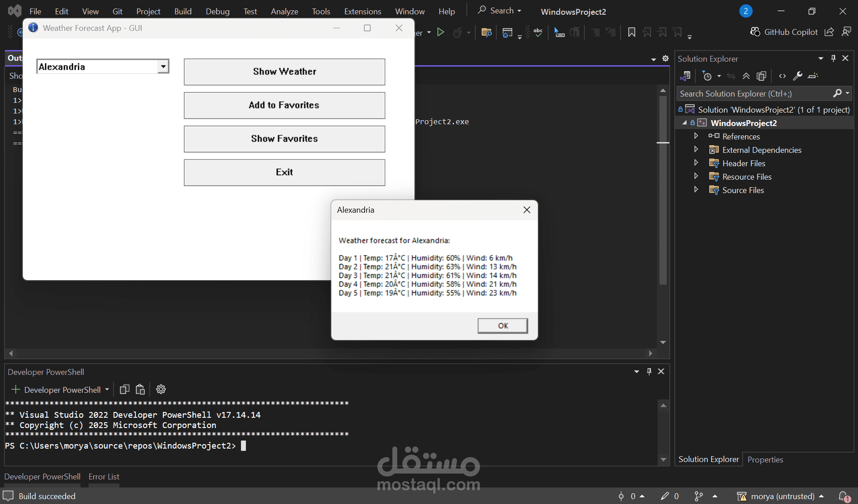Click the abc spell checker icon

[x=538, y=32]
